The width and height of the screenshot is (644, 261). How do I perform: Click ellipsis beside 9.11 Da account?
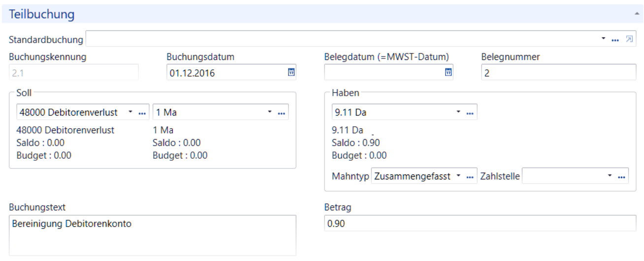(x=470, y=113)
